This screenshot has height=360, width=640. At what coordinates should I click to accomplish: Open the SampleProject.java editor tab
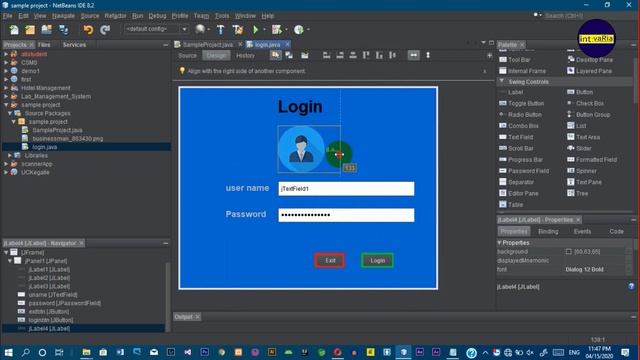[x=207, y=44]
